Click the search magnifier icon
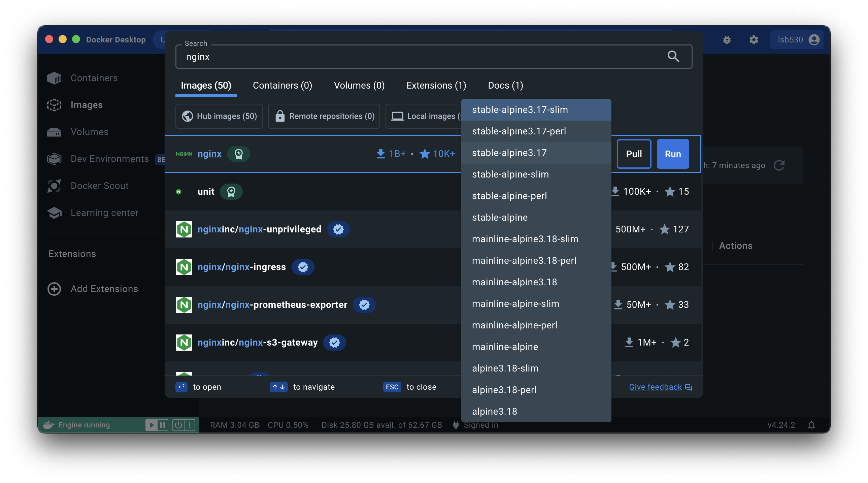 673,56
